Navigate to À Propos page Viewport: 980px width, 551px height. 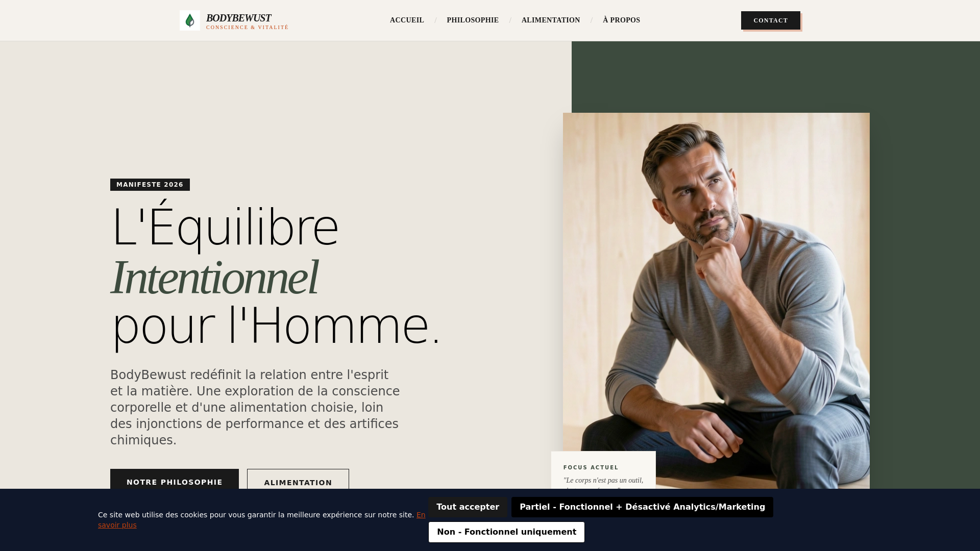(621, 20)
